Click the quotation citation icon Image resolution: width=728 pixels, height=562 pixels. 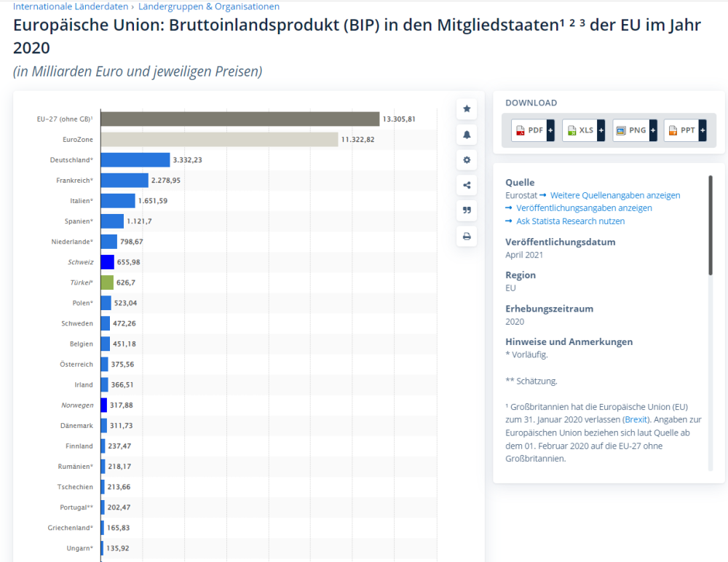(467, 210)
